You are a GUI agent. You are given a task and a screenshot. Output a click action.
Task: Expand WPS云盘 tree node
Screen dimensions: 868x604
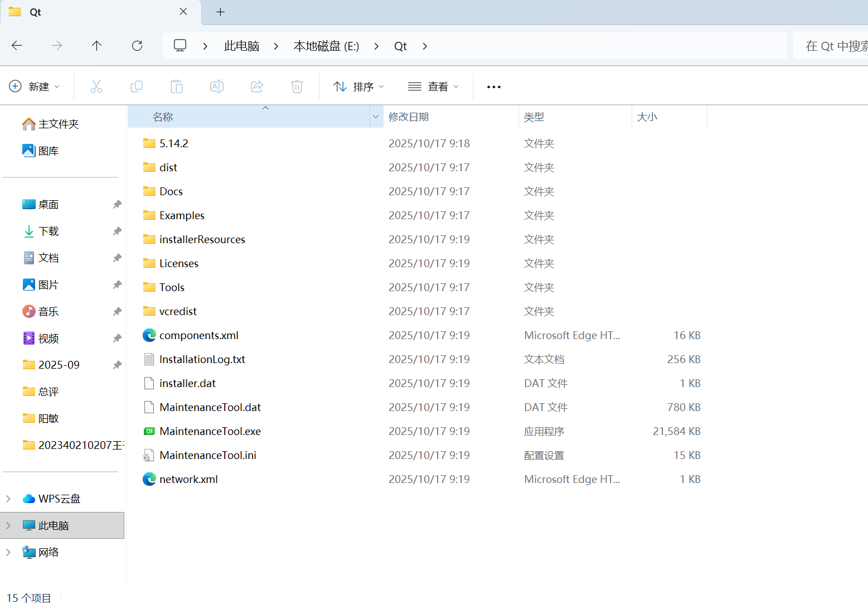pos(8,499)
